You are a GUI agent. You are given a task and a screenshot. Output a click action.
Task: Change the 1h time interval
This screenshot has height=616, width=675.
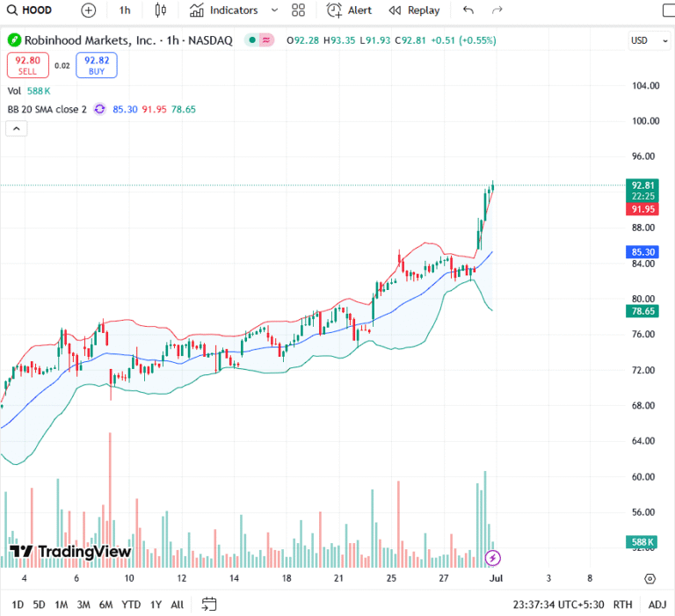(x=125, y=11)
